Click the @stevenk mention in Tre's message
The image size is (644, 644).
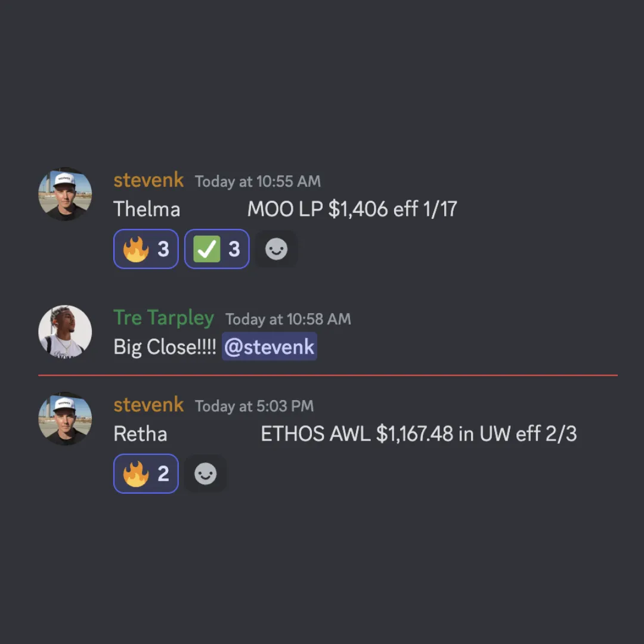[270, 346]
